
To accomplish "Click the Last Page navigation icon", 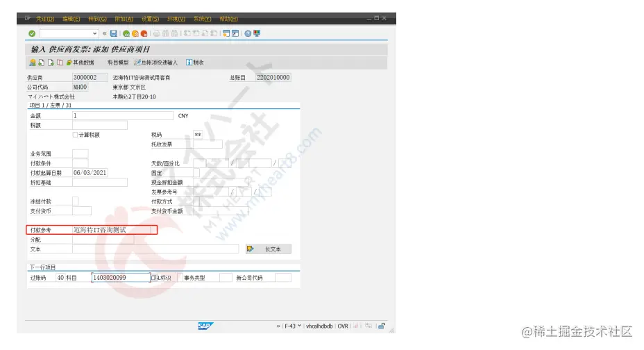I will tap(214, 34).
